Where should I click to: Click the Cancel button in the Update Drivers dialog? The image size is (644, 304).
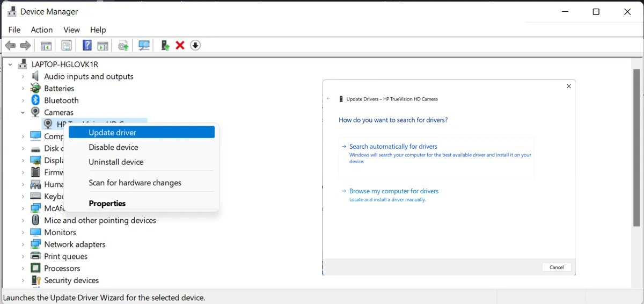coord(557,267)
